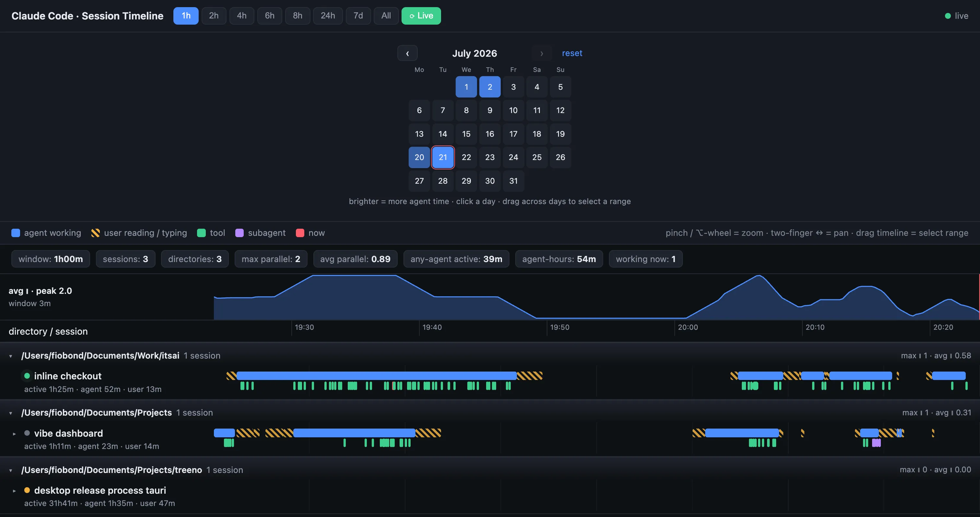980x517 pixels.
Task: Pick July 2 in the calendar
Action: pyautogui.click(x=490, y=87)
